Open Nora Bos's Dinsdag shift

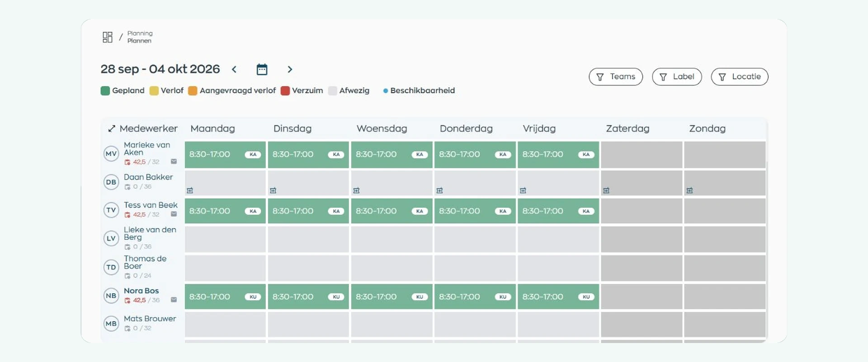(x=308, y=296)
